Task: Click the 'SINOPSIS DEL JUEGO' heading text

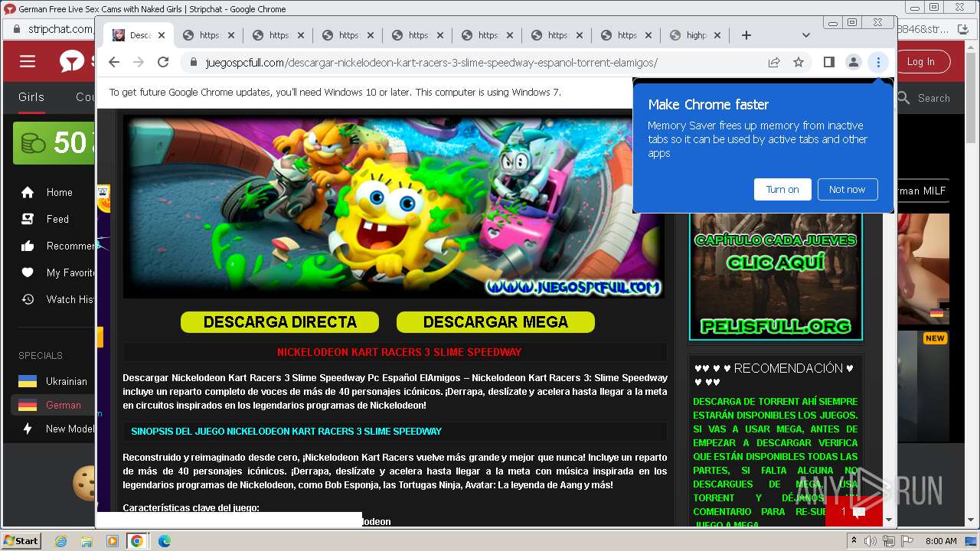Action: point(286,431)
